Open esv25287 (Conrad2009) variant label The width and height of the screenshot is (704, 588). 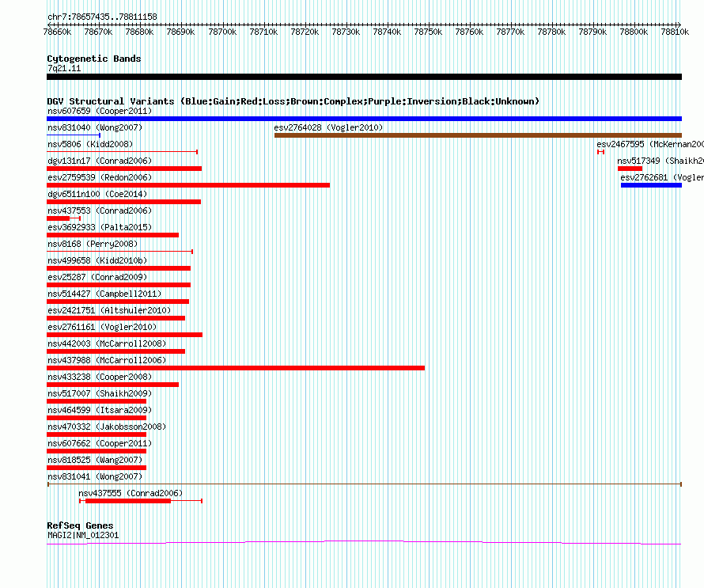(x=97, y=277)
